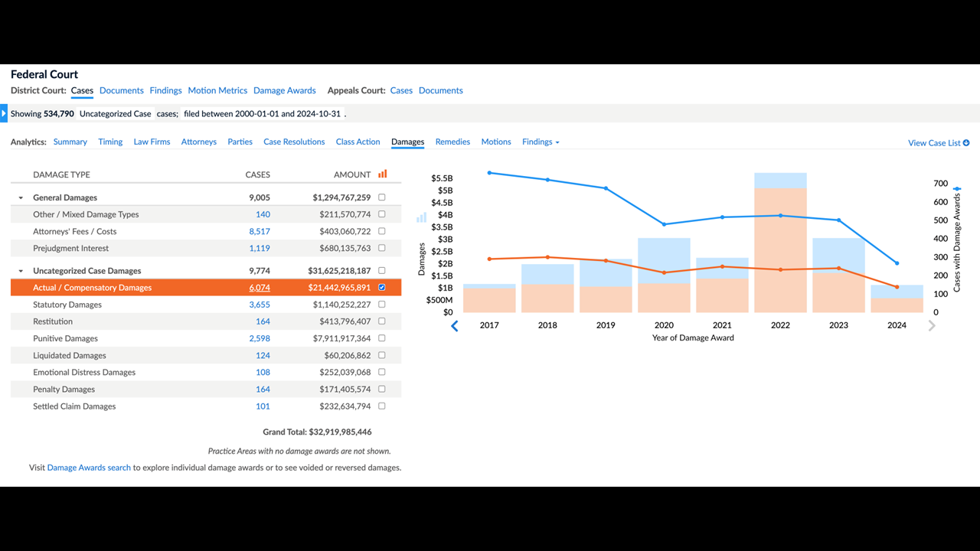Check the Restitution checkbox
980x551 pixels.
point(382,321)
